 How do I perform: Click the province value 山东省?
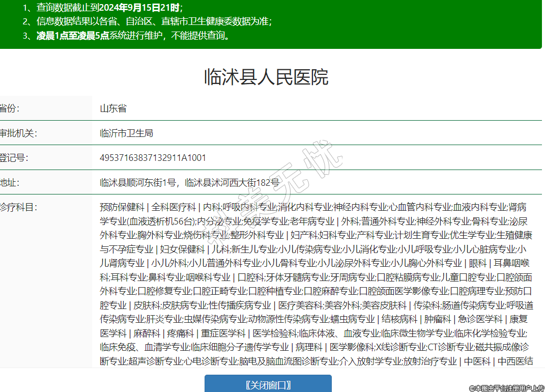113,108
